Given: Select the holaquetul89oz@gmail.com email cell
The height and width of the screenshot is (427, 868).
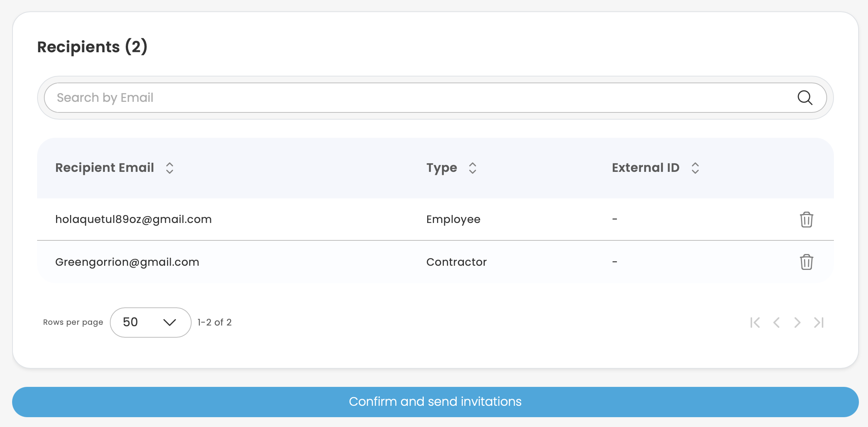Looking at the screenshot, I should click(x=133, y=220).
